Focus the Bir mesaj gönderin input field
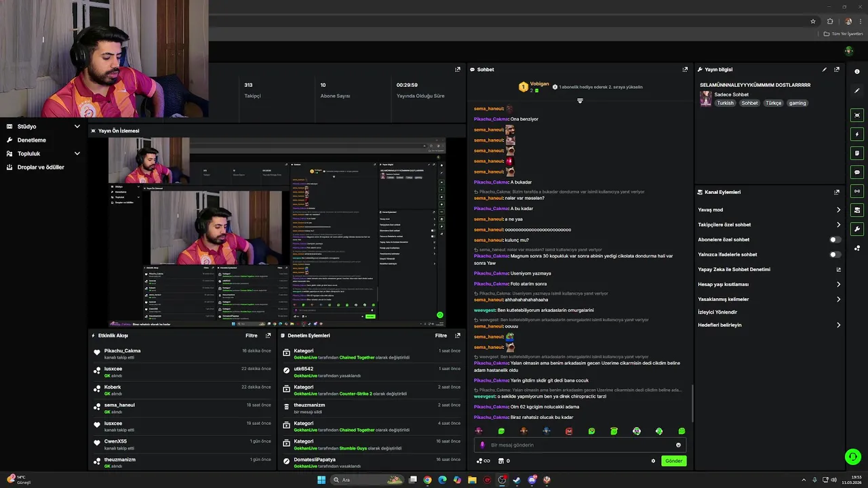 (580, 445)
